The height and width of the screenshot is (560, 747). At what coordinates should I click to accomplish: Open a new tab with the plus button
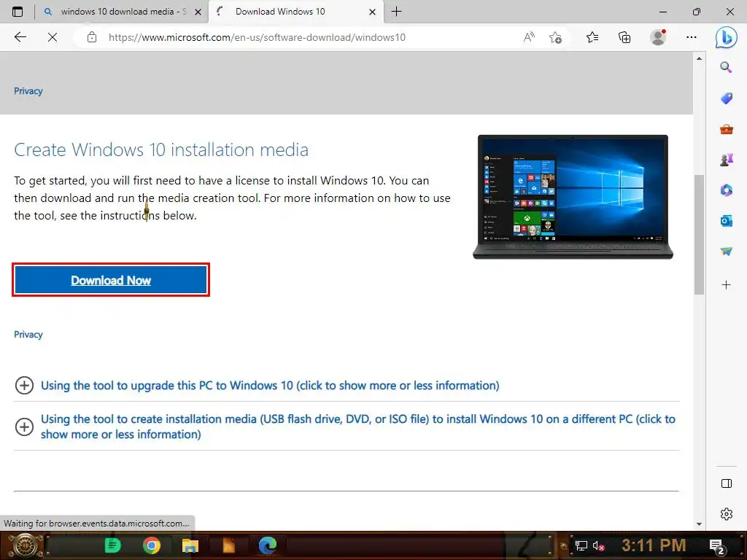click(x=396, y=12)
